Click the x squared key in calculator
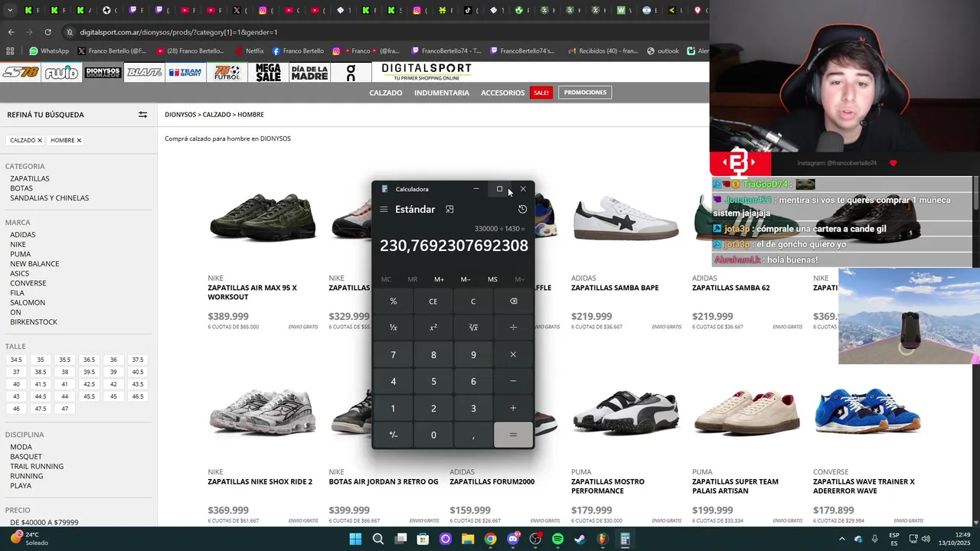This screenshot has width=980, height=551. click(433, 328)
